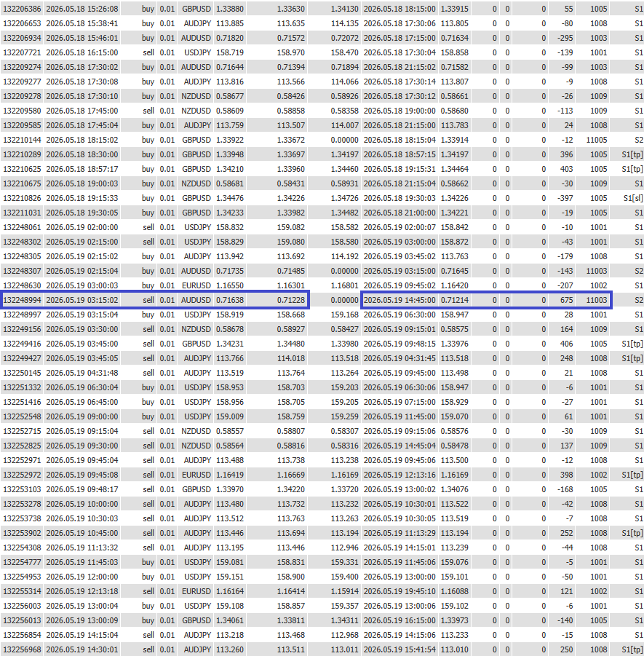Select order ticket 132253103
The height and width of the screenshot is (656, 644).
[22, 489]
